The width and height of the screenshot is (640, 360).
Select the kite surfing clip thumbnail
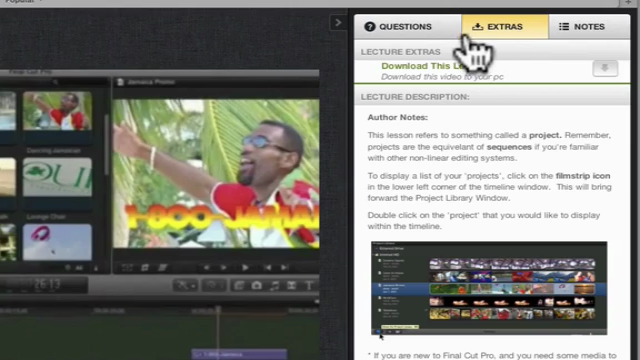[x=57, y=242]
